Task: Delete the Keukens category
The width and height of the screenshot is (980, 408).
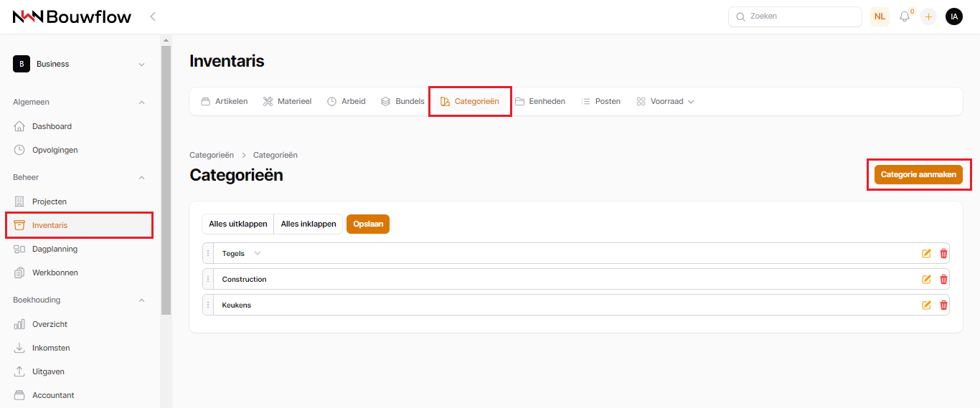Action: 943,305
